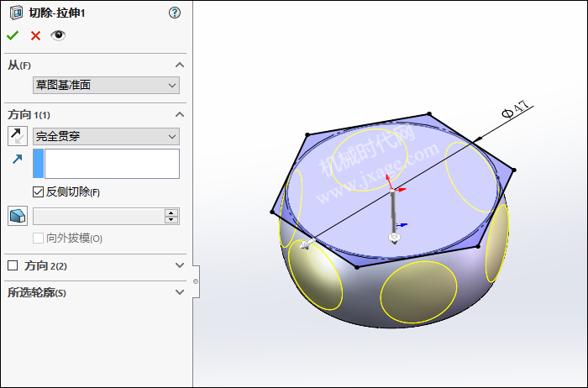The height and width of the screenshot is (388, 588).
Task: Select the Φ47 dimension in the viewport
Action: click(516, 109)
